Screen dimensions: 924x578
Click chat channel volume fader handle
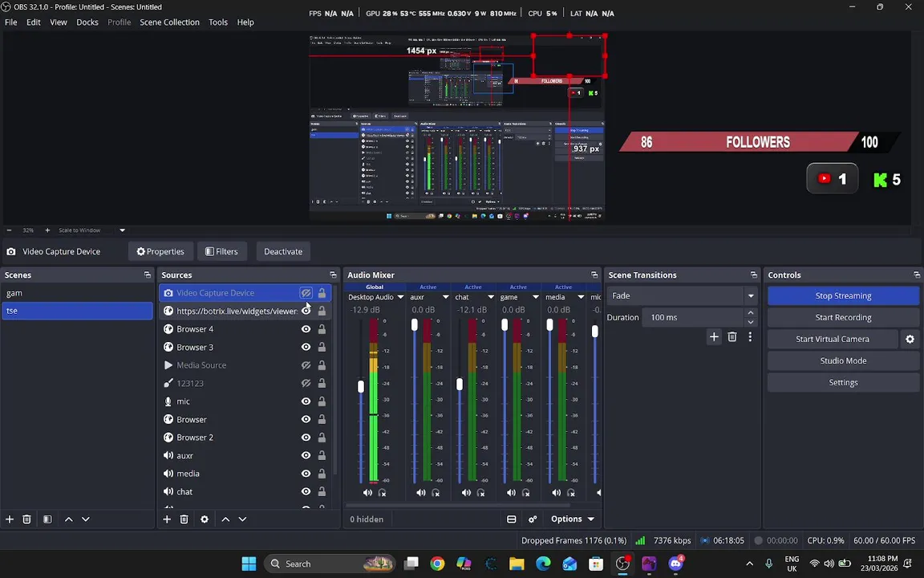pyautogui.click(x=460, y=385)
